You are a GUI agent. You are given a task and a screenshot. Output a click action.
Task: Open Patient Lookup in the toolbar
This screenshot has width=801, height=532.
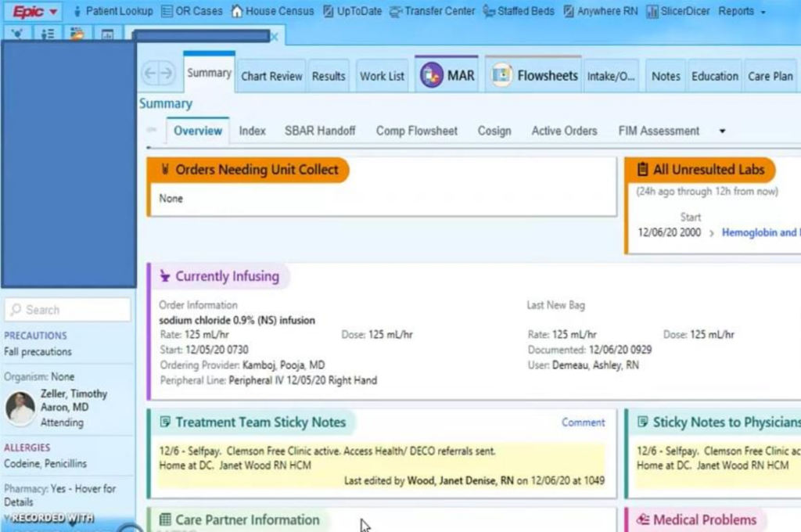(x=113, y=11)
